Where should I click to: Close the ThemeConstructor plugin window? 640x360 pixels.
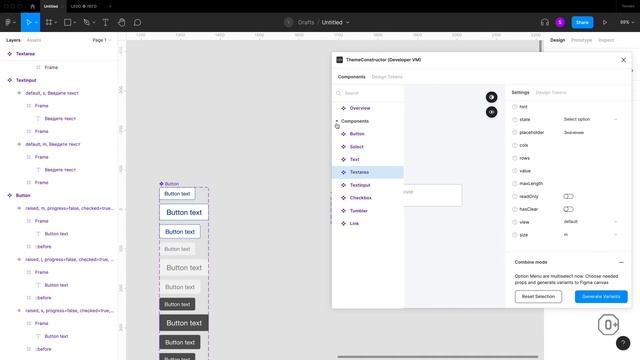pos(623,60)
